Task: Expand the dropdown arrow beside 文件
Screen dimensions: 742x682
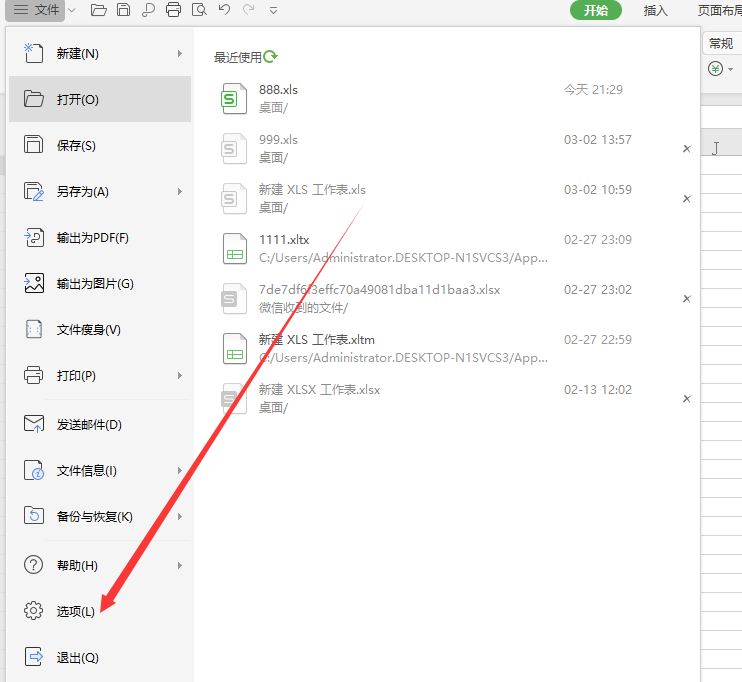Action: coord(72,10)
